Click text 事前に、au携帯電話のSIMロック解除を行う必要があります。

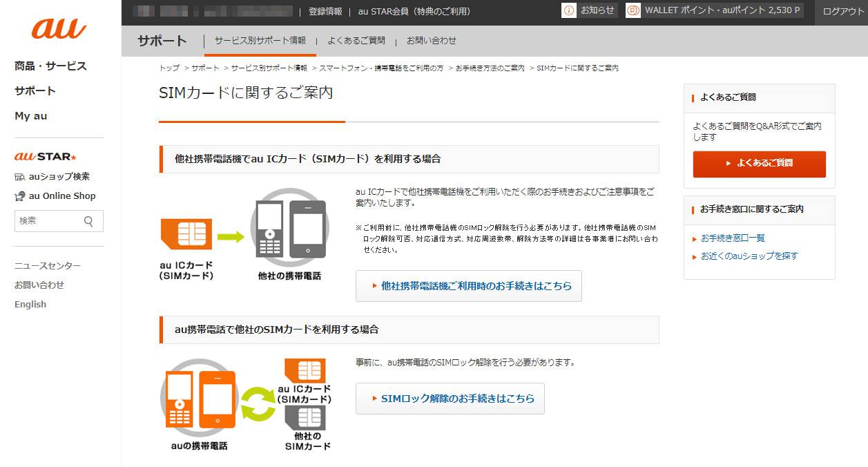pos(465,363)
